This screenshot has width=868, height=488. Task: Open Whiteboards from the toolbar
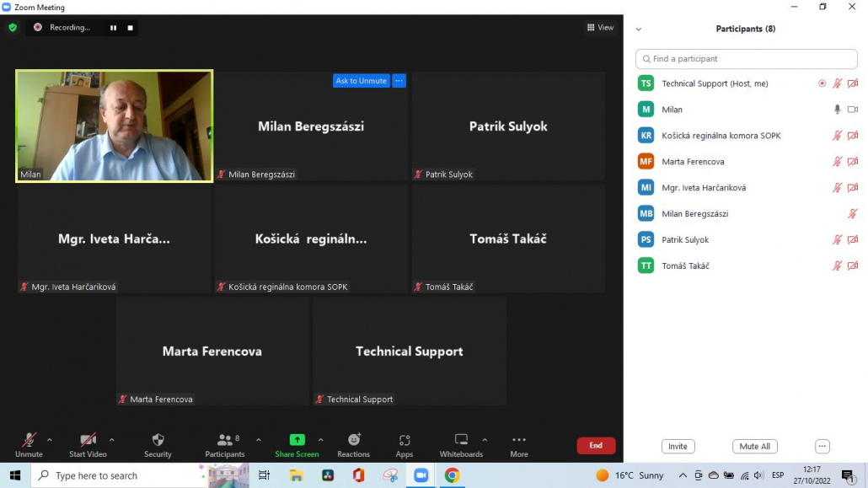461,444
